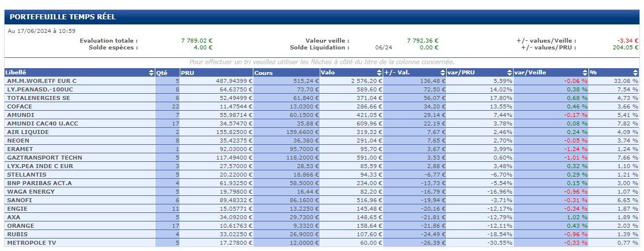Click the STELLANTIS loss value -6,77 €

click(435, 174)
